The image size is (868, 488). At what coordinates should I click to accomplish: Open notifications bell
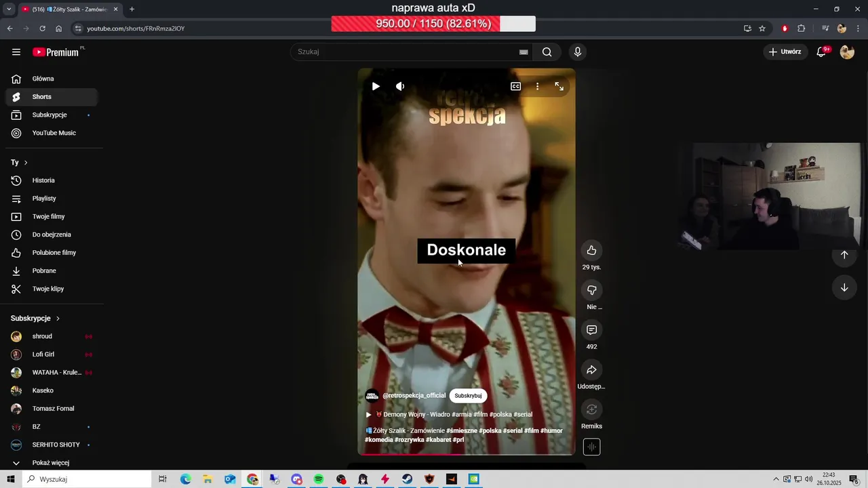pyautogui.click(x=821, y=52)
